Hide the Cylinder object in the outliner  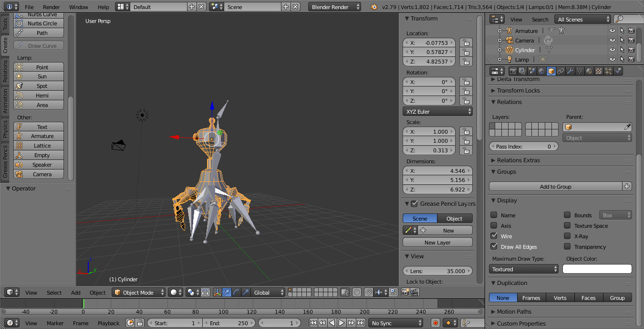[x=613, y=50]
